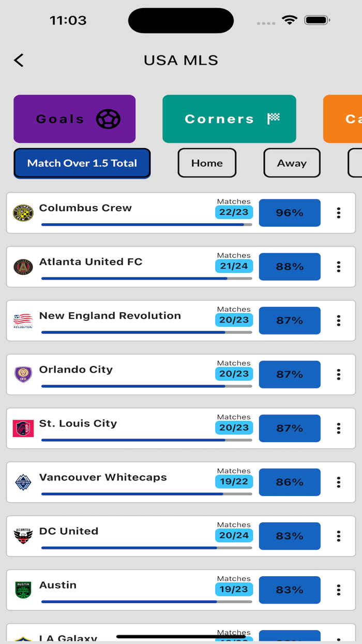Click the Columbus Crew team crest
Image resolution: width=362 pixels, height=644 pixels.
pyautogui.click(x=23, y=212)
